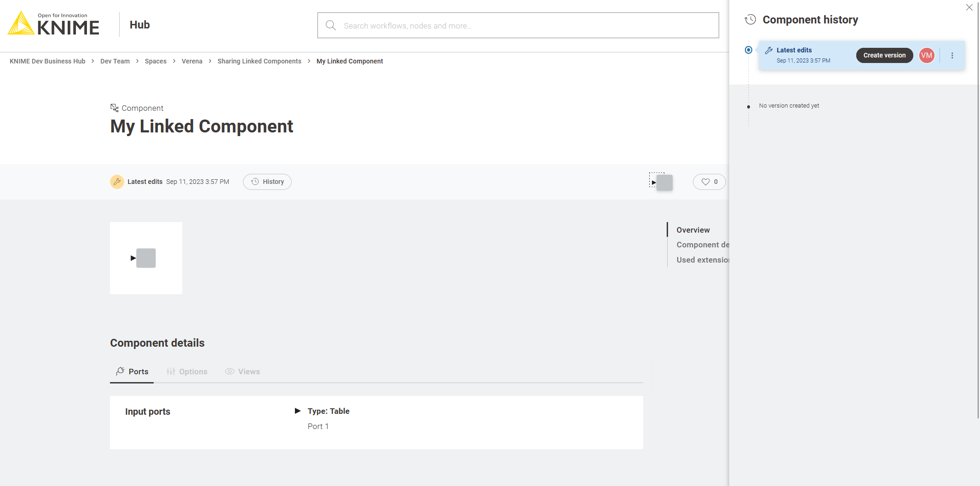Click the Options sliders icon
Image resolution: width=980 pixels, height=486 pixels.
171,371
